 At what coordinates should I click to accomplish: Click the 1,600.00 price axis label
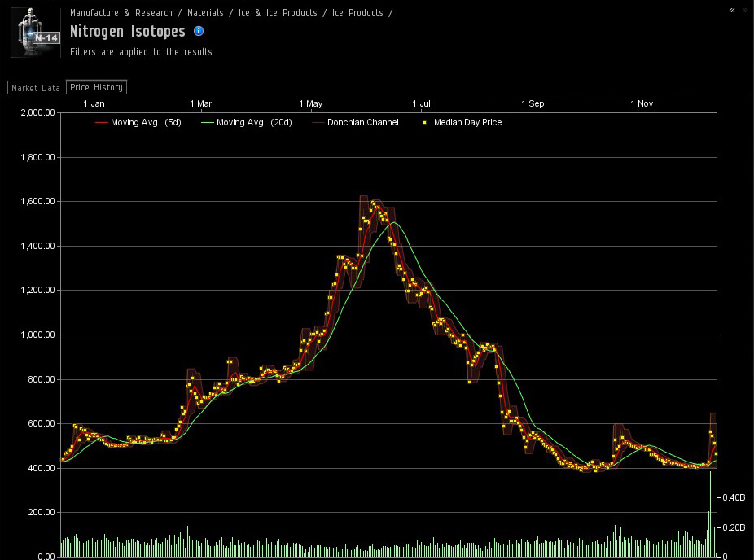click(x=37, y=201)
